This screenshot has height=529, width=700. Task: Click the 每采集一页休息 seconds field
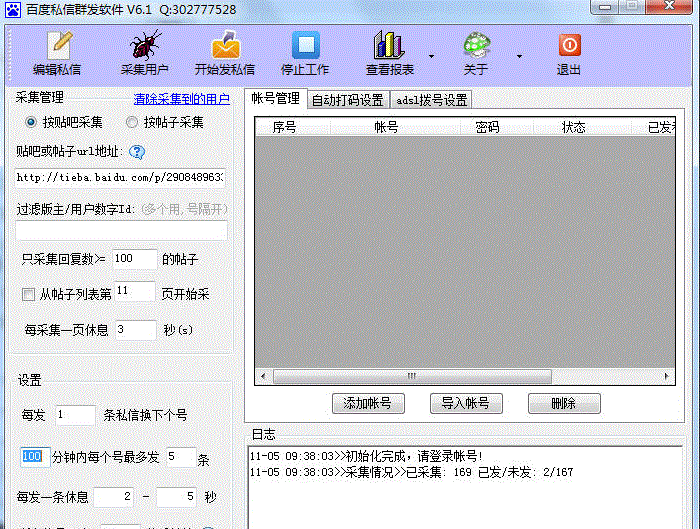tap(136, 330)
